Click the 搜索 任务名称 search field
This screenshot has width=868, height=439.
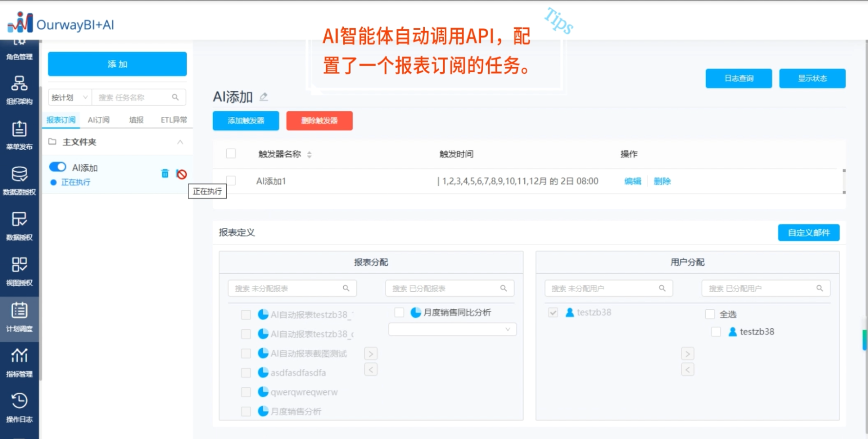click(134, 98)
